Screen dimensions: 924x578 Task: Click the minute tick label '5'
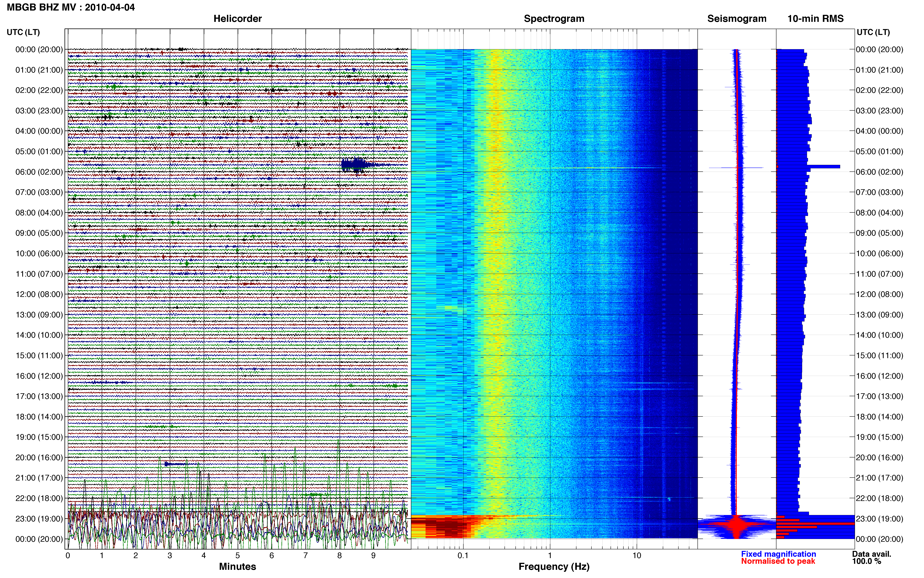238,555
